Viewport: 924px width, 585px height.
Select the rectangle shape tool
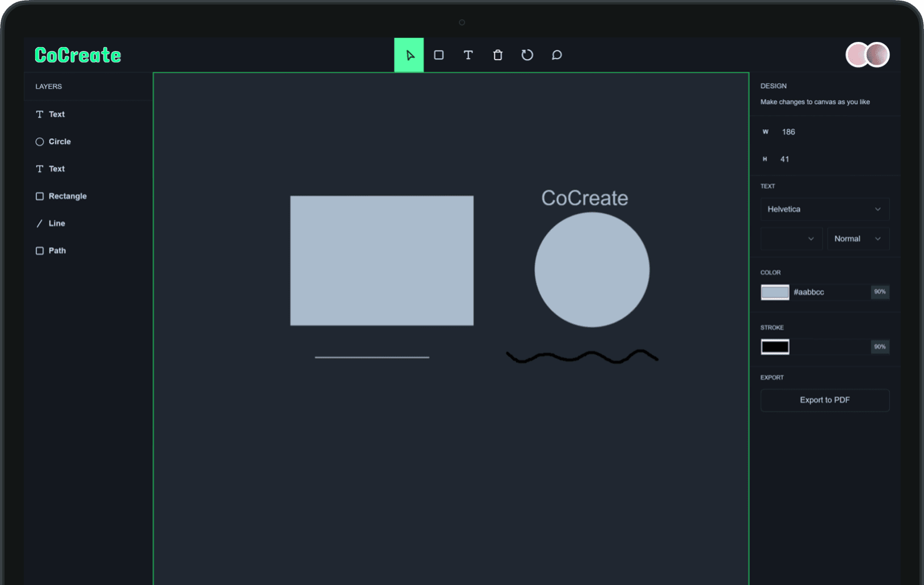(x=438, y=55)
